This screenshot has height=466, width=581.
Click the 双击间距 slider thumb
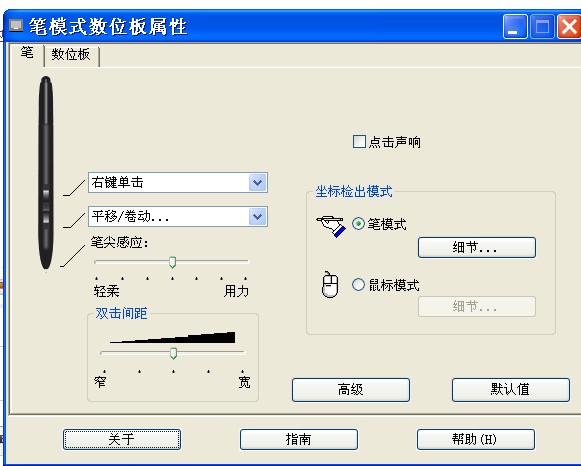[173, 353]
